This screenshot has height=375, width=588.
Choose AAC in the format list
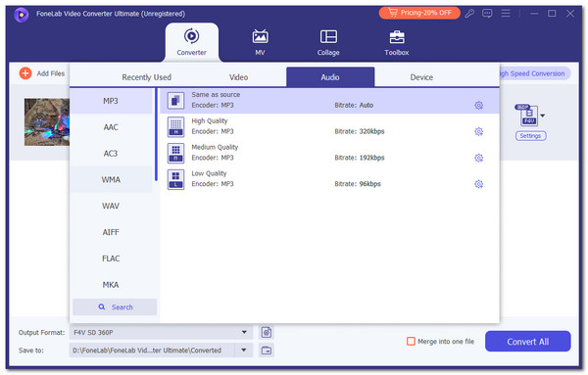pyautogui.click(x=111, y=127)
